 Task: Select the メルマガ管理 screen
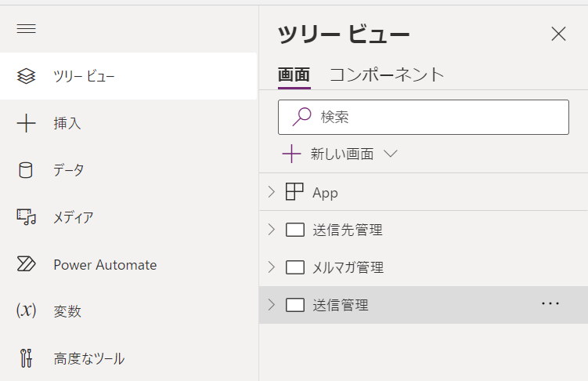[424, 267]
